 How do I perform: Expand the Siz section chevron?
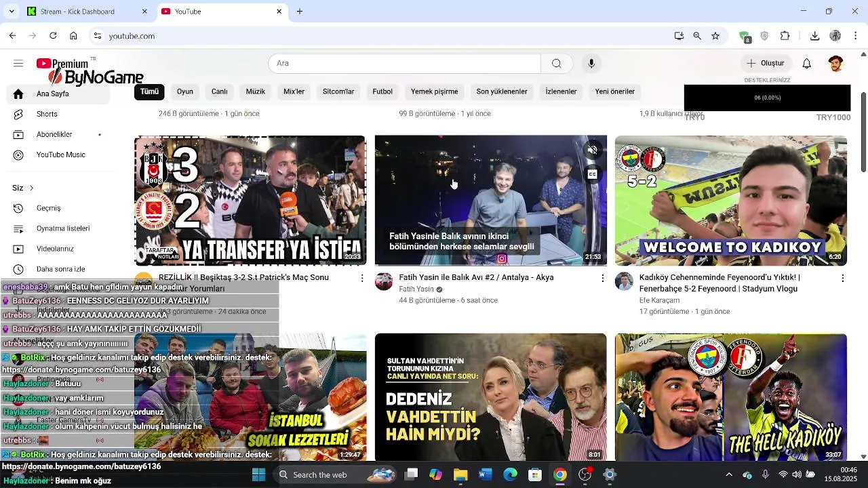(31, 188)
